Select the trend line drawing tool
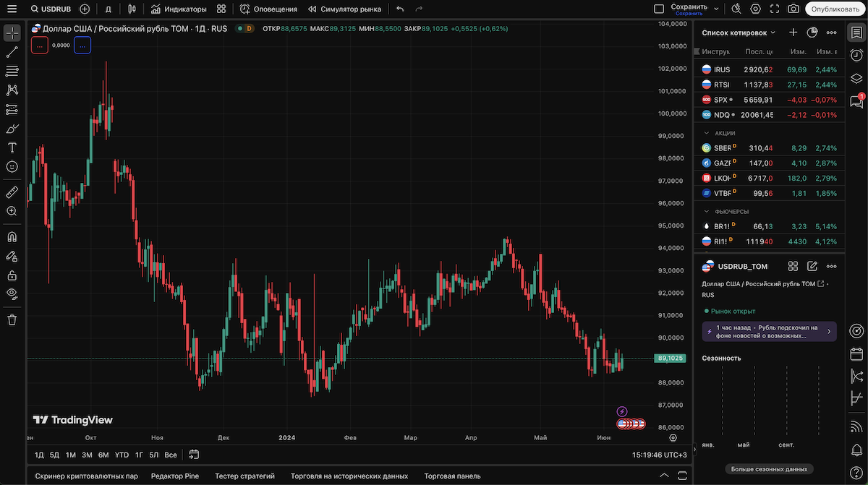868x485 pixels. tap(12, 52)
